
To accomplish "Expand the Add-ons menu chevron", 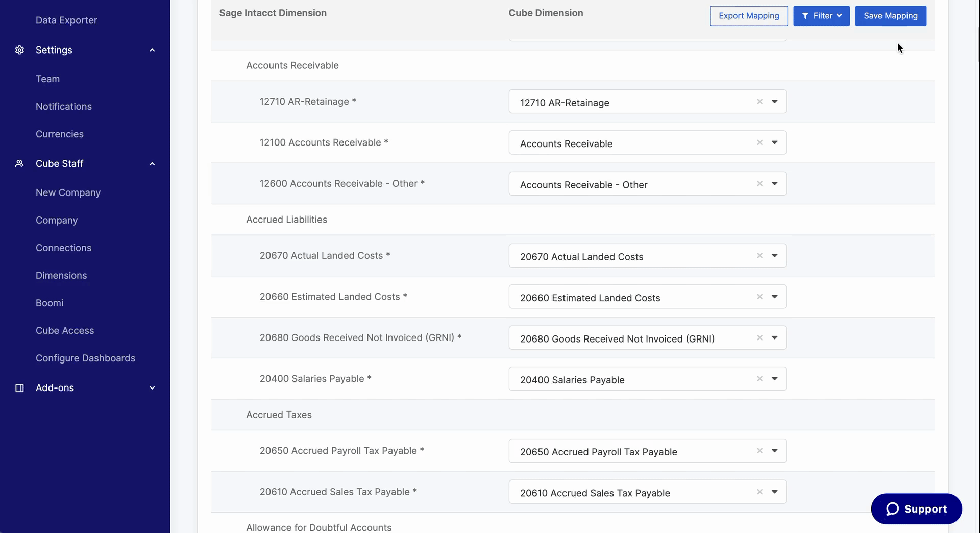I will pyautogui.click(x=152, y=388).
